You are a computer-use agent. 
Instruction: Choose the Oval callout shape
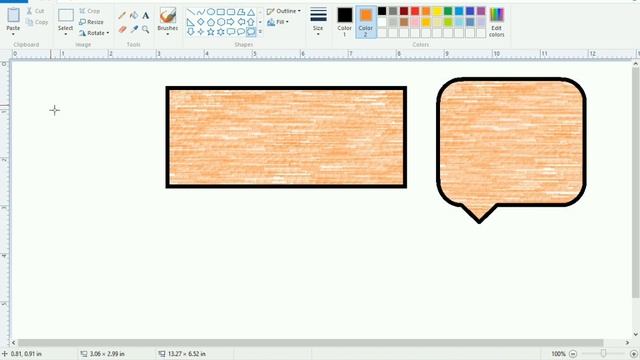241,31
